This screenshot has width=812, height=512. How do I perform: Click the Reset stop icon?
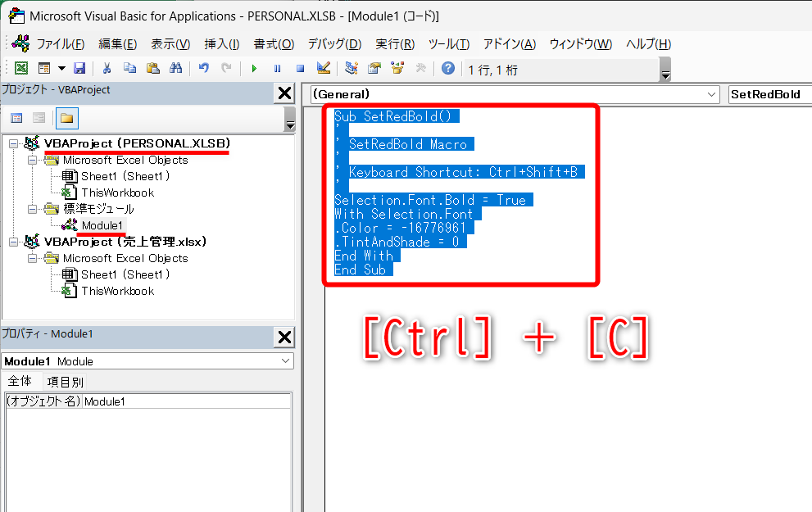[x=301, y=68]
